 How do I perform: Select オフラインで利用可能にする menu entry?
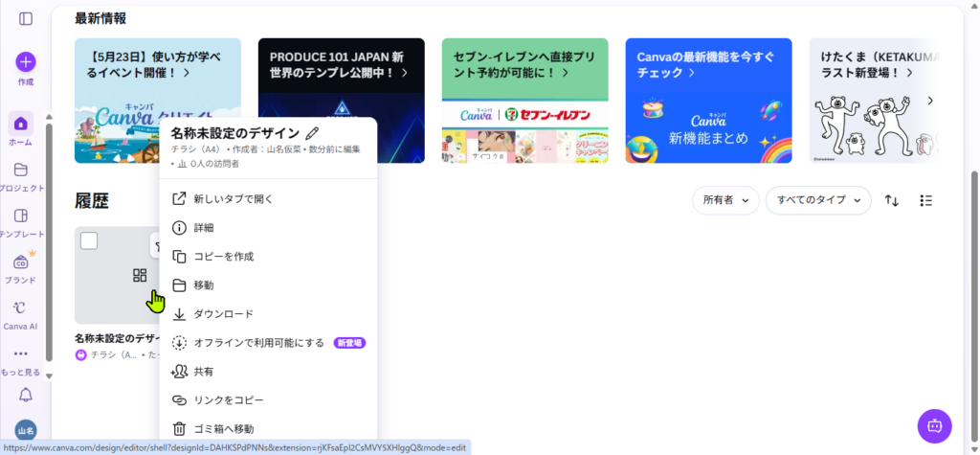[268, 343]
